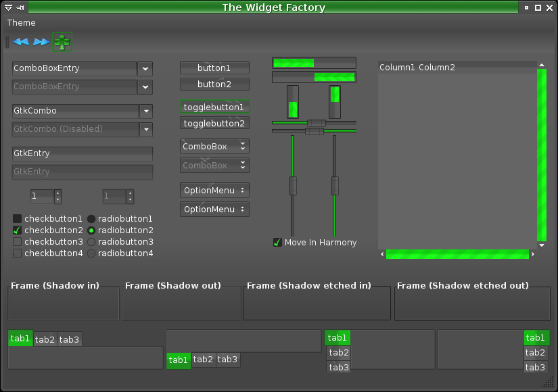Switch to tab3 in the top-tabbed notebook
The width and height of the screenshot is (558, 392).
point(70,339)
